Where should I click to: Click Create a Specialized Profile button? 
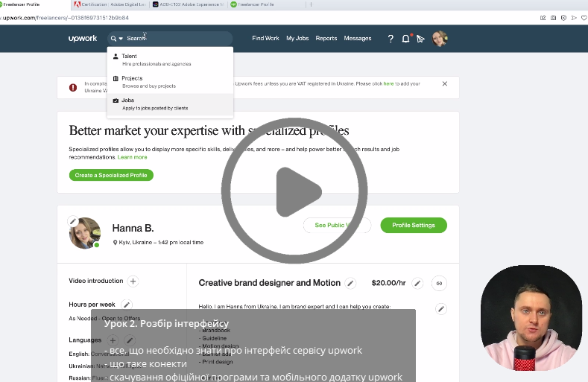pyautogui.click(x=111, y=175)
